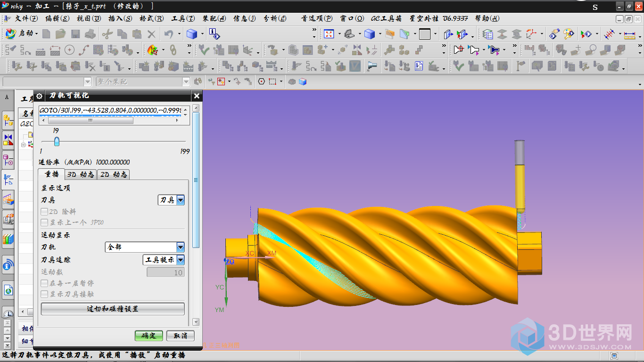The width and height of the screenshot is (644, 362).
Task: Click the Measure Distance ruler icon
Action: [629, 34]
